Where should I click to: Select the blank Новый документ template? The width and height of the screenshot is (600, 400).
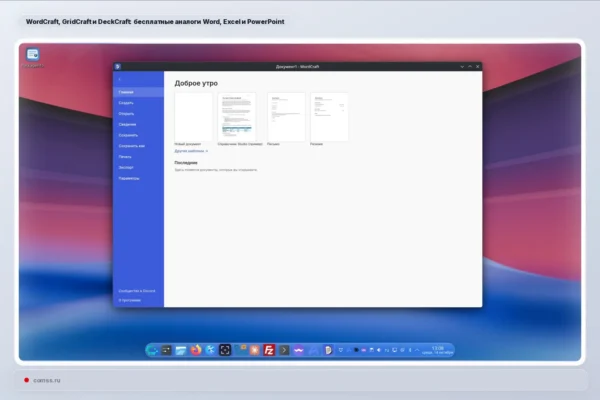(193, 117)
